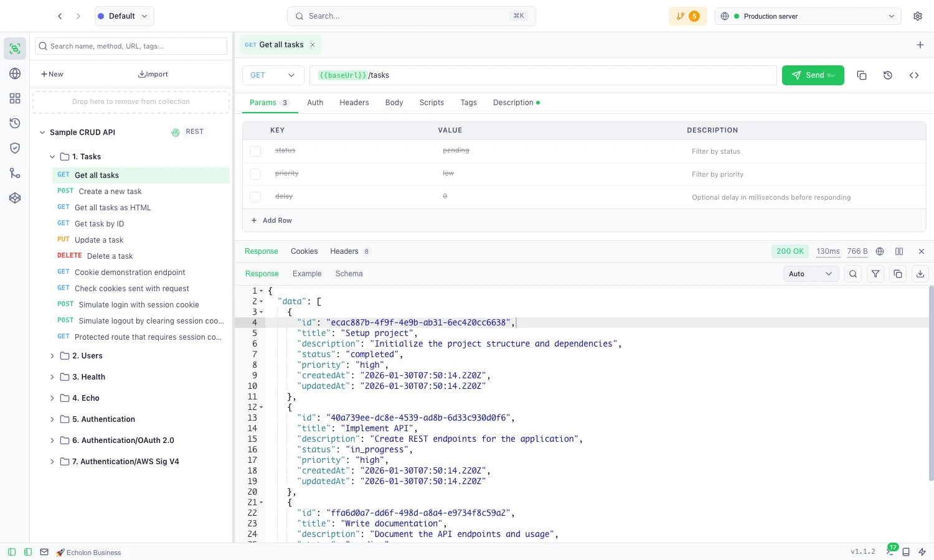Click the request URL input field
This screenshot has width=934, height=560.
(560, 75)
